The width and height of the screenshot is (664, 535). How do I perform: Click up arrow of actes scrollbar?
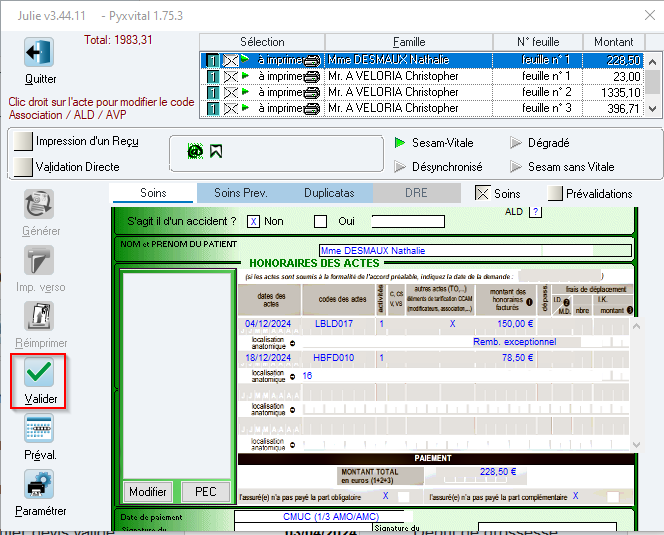[636, 326]
